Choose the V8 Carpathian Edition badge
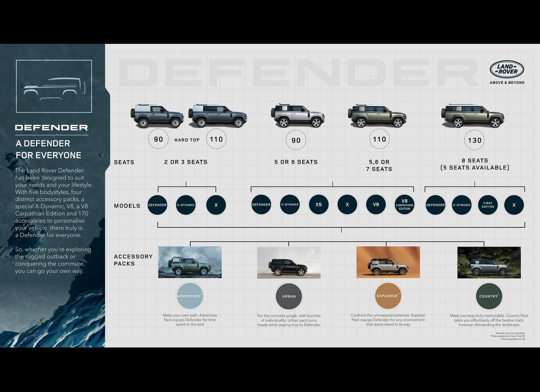 pyautogui.click(x=404, y=204)
